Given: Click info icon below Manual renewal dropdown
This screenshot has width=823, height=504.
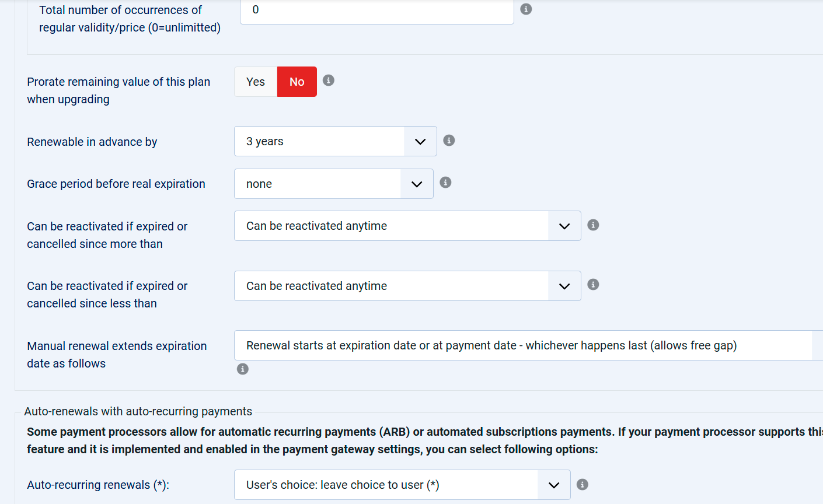Looking at the screenshot, I should pos(243,369).
